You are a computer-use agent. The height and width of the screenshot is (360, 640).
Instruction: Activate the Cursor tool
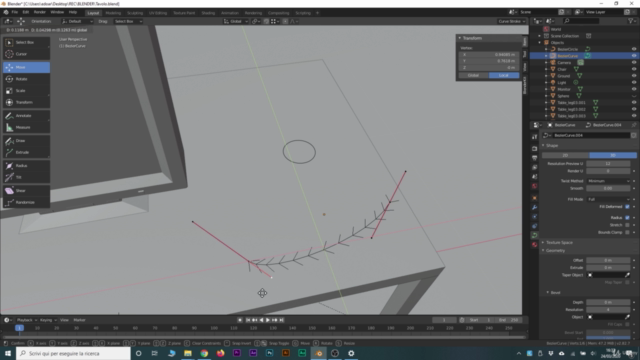tap(26, 54)
